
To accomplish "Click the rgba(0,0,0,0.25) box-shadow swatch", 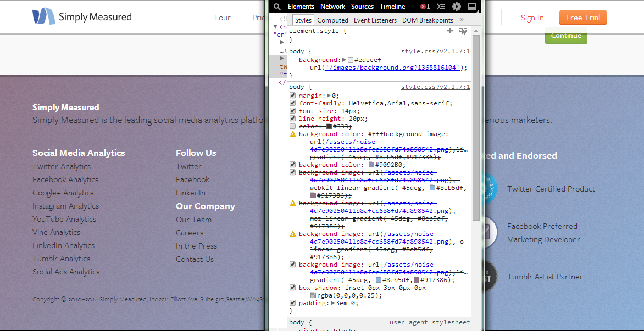I will click(313, 295).
